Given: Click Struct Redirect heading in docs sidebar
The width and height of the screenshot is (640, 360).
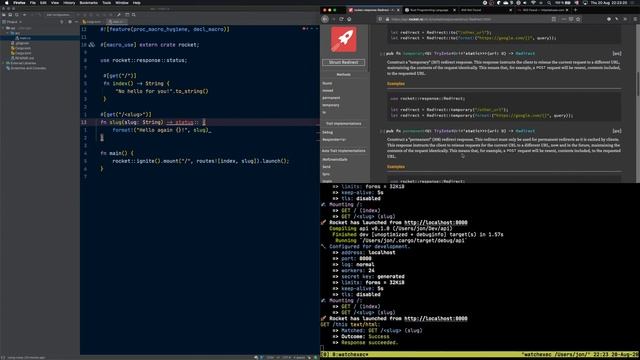Looking at the screenshot, I should [344, 62].
